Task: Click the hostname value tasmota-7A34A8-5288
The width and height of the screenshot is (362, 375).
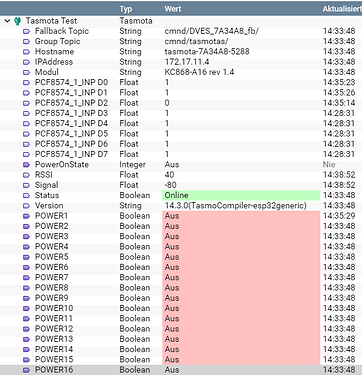Action: [207, 52]
